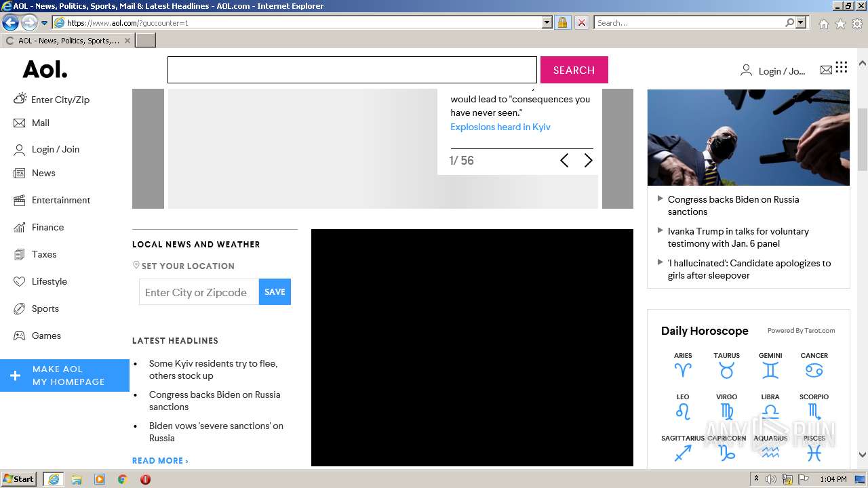Open the file explorer taskbar icon
Screen dimensions: 868x488
(x=77, y=479)
